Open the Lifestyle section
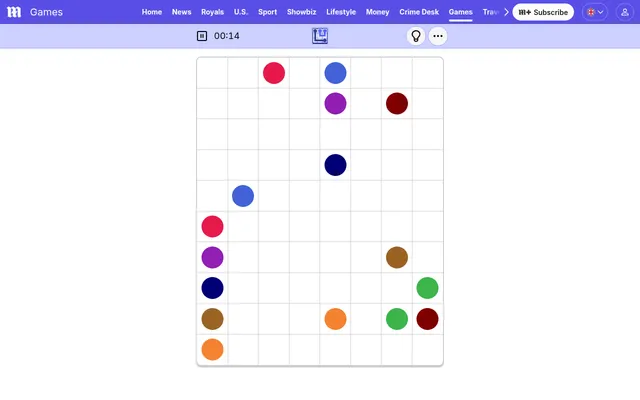Image resolution: width=640 pixels, height=400 pixels. pyautogui.click(x=341, y=12)
